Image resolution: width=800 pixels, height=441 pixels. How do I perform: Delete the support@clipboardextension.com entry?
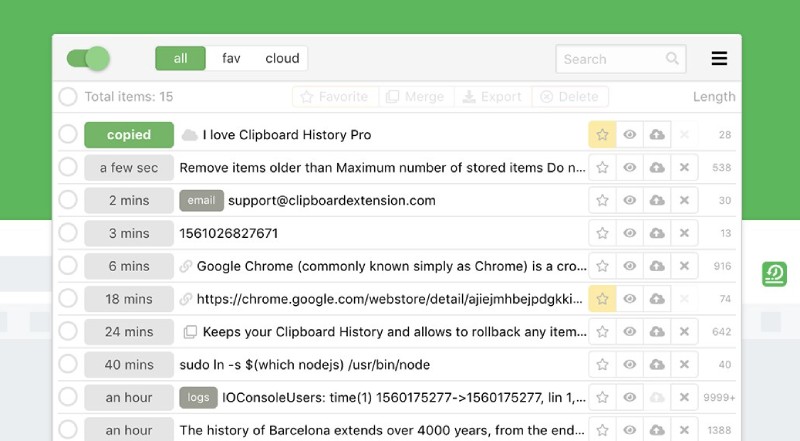[x=684, y=200]
